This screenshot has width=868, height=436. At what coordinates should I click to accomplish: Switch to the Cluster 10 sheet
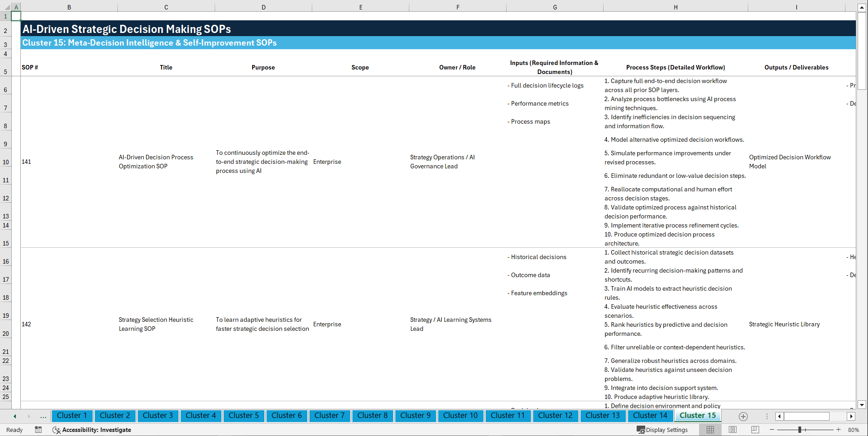460,416
